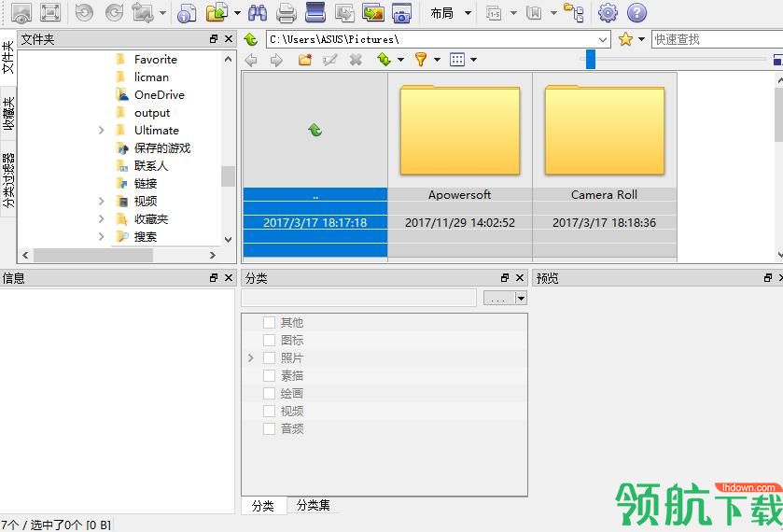Open the filter funnel dropdown arrow
The image size is (783, 532).
coord(437,60)
